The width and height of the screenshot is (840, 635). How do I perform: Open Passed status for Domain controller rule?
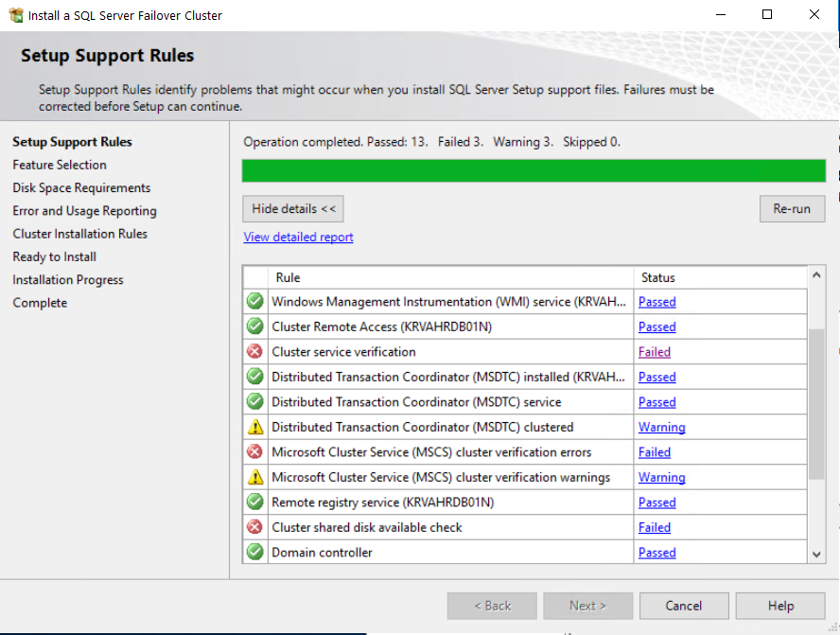(656, 553)
